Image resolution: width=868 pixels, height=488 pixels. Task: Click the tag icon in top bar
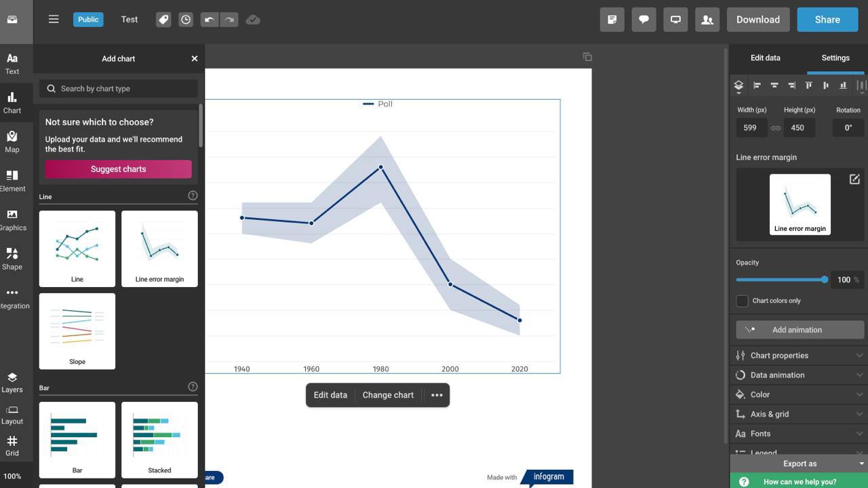(163, 20)
